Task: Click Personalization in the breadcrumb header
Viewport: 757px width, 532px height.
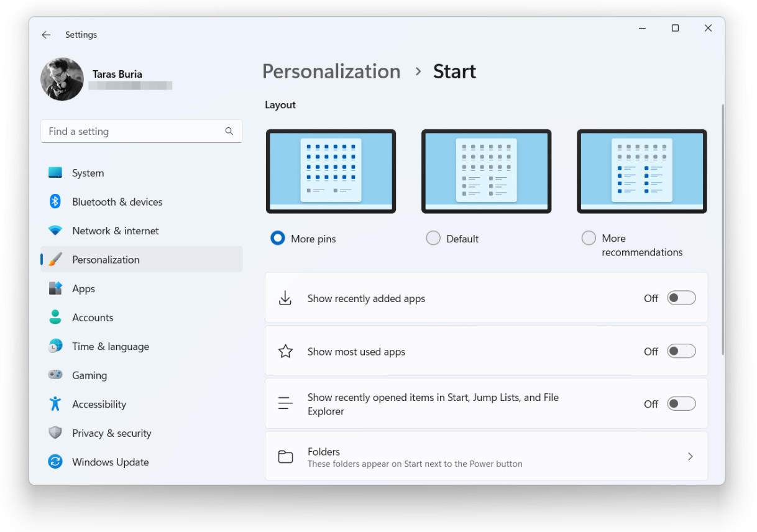Action: (331, 71)
